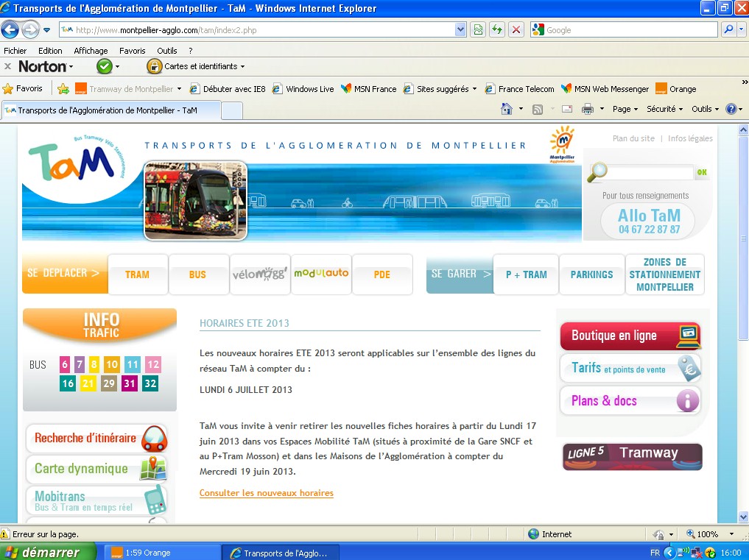Screen dimensions: 749x560
Task: Click the Stop loading X button
Action: (516, 29)
